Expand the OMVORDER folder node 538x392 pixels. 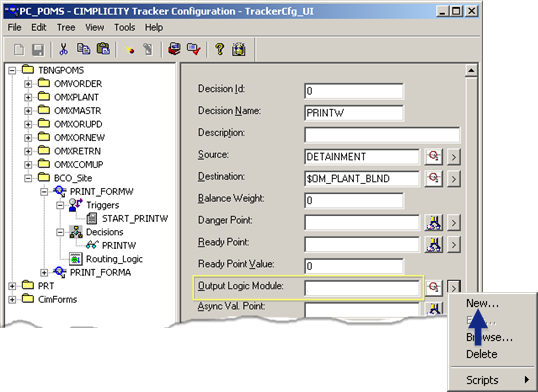coord(28,84)
